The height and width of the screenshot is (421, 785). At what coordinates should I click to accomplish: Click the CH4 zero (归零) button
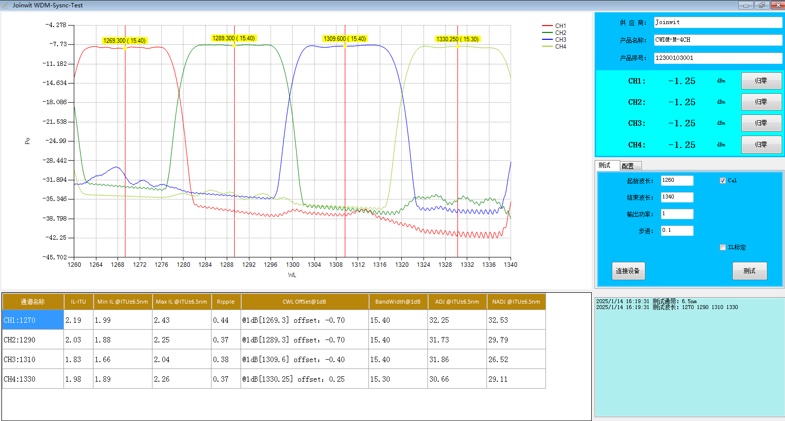[x=761, y=145]
